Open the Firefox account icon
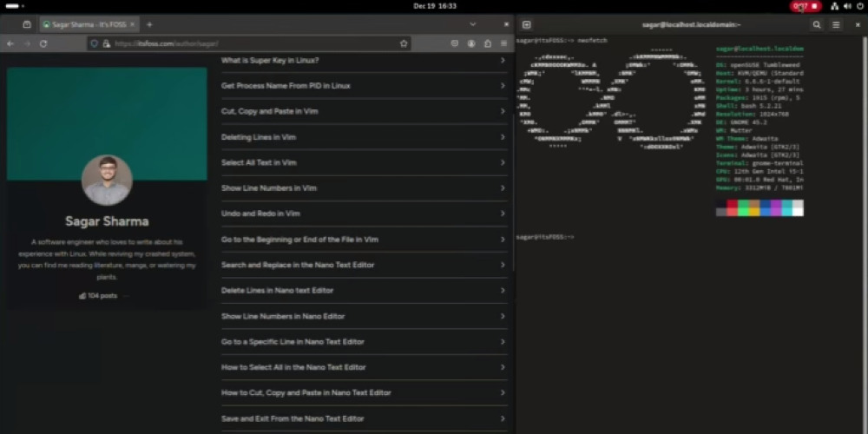This screenshot has height=434, width=868. pyautogui.click(x=471, y=43)
